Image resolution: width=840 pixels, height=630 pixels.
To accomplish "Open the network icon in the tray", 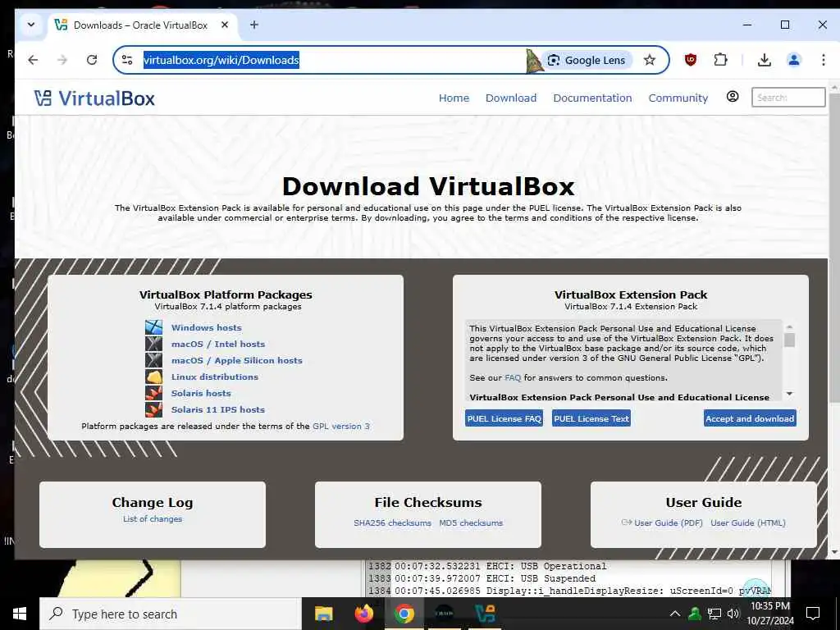I will pyautogui.click(x=714, y=614).
